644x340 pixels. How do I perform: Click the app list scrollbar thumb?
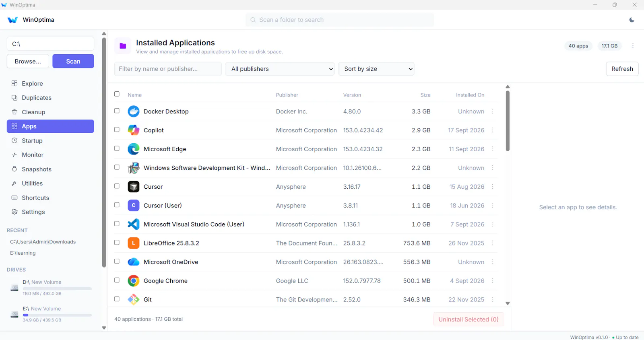click(508, 121)
